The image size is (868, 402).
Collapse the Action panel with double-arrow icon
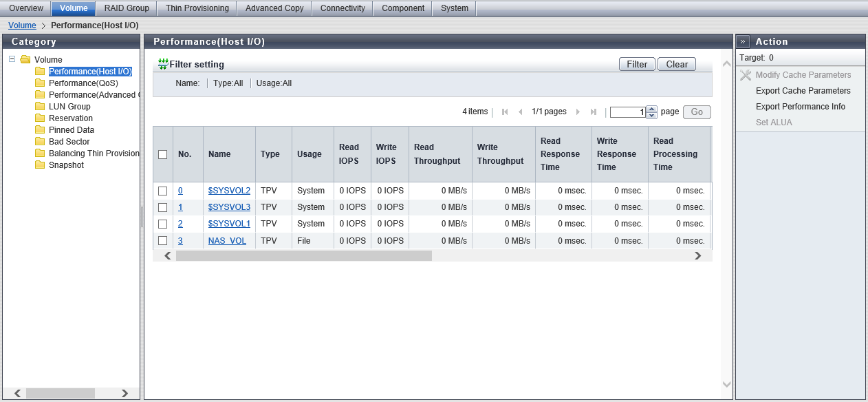point(744,41)
